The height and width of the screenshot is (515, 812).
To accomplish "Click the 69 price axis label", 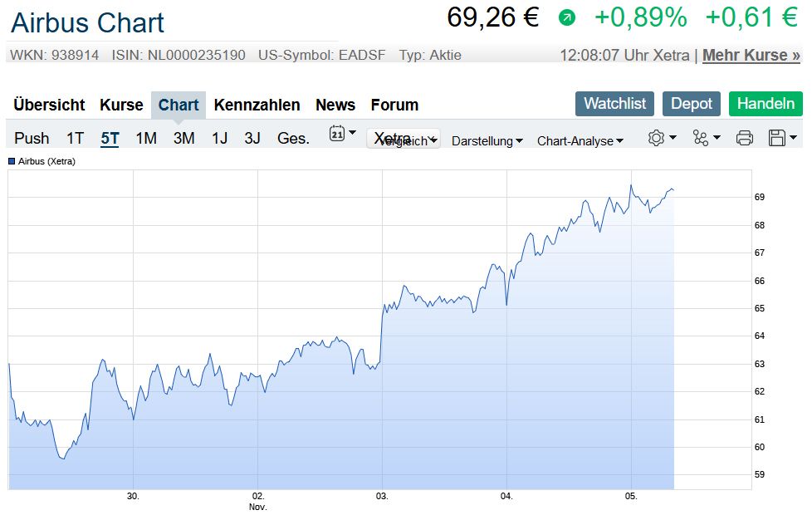I will (x=759, y=197).
